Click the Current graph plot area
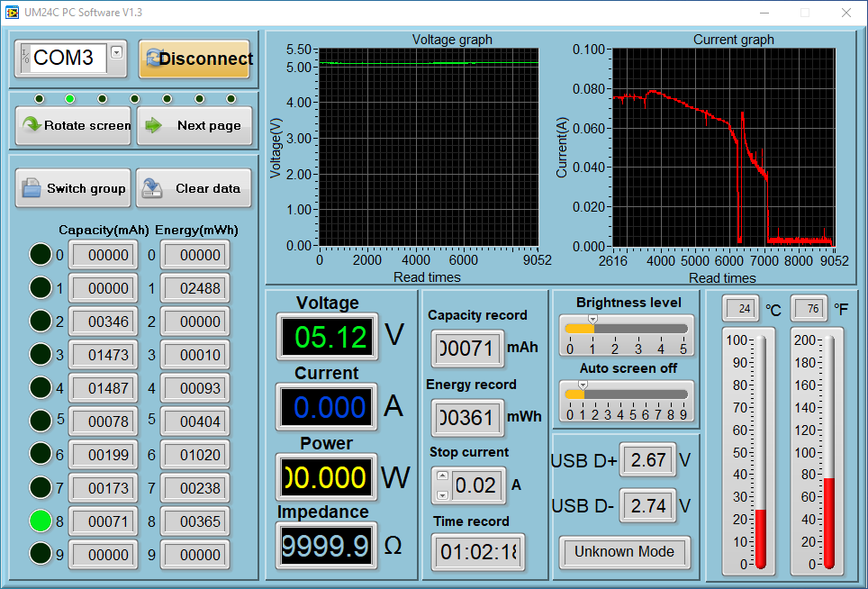The width and height of the screenshot is (868, 589). click(x=724, y=147)
